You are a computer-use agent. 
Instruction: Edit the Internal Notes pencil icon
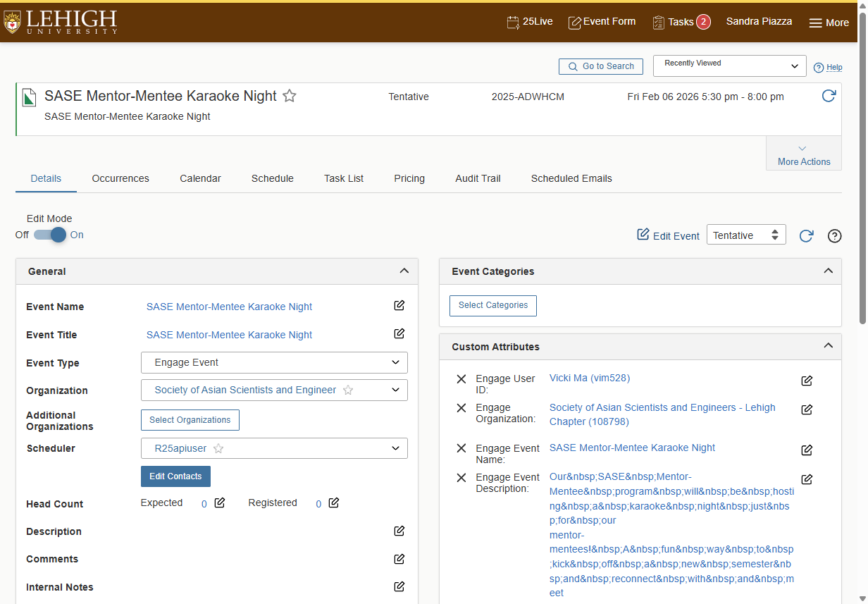(399, 586)
